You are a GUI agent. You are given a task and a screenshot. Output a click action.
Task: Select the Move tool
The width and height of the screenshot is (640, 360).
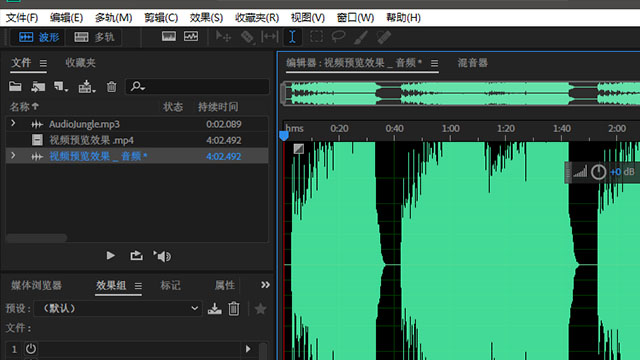pyautogui.click(x=223, y=37)
